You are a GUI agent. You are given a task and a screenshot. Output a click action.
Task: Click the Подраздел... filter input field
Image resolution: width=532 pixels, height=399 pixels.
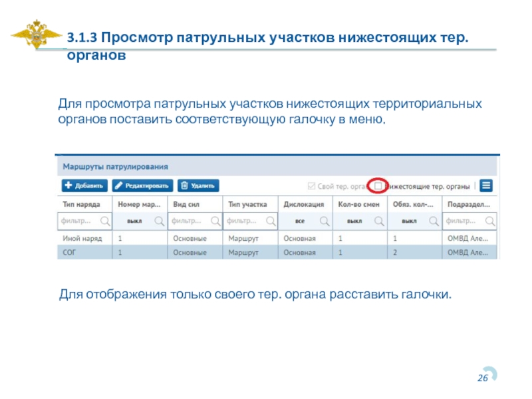469,221
